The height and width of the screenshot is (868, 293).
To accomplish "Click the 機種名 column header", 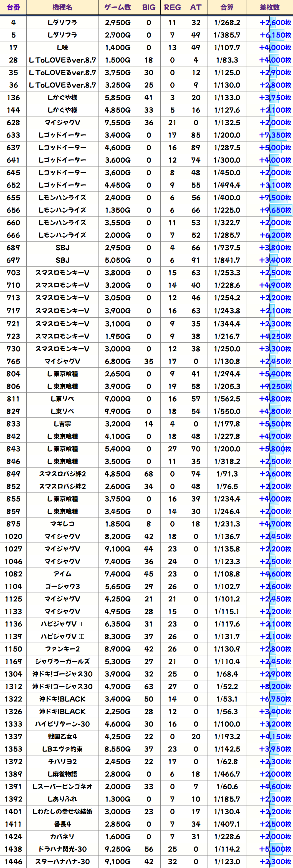I will (x=62, y=8).
